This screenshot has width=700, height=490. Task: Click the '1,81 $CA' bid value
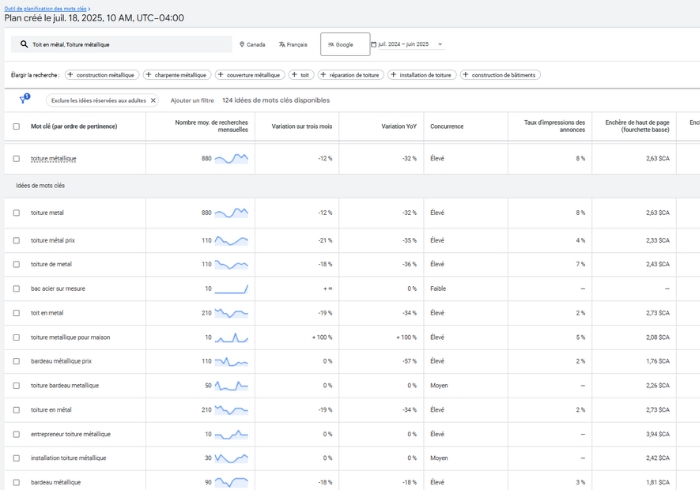click(658, 482)
